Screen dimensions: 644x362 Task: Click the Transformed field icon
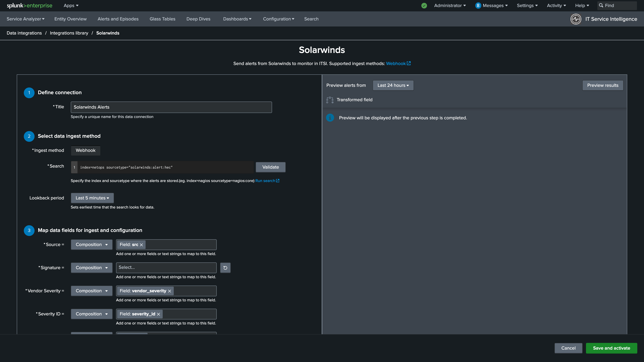(330, 100)
